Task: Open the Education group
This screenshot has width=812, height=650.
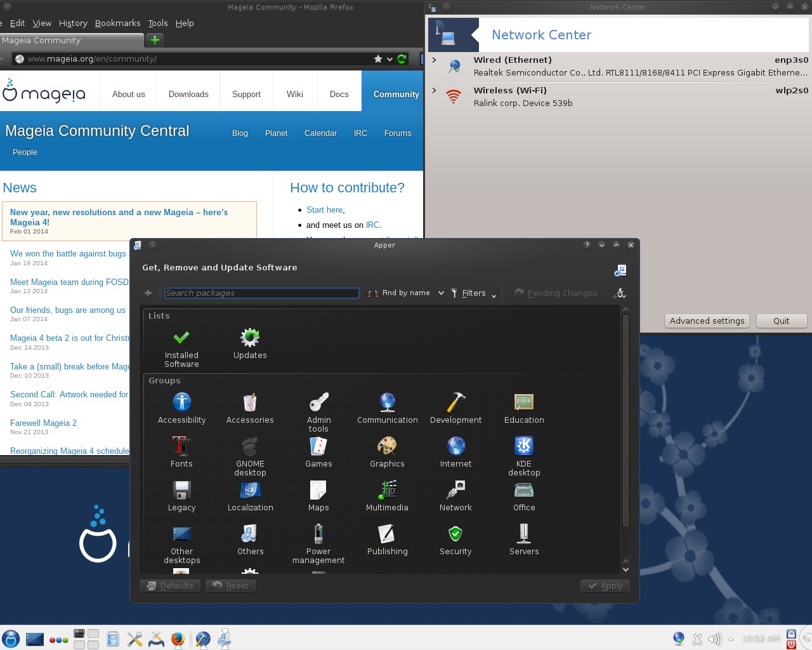Action: coord(524,408)
